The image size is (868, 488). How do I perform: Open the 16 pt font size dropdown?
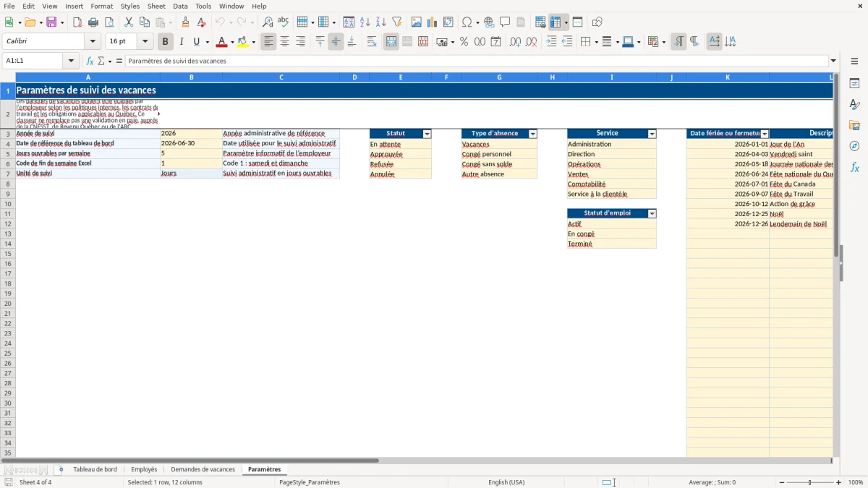tap(145, 42)
